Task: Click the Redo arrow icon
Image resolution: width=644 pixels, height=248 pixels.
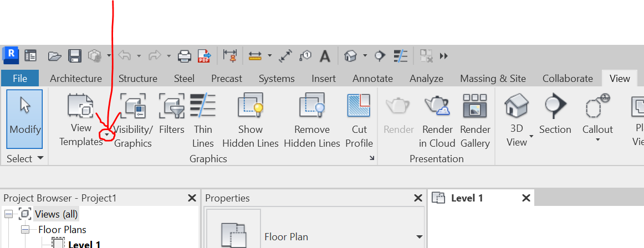Action: click(x=155, y=55)
